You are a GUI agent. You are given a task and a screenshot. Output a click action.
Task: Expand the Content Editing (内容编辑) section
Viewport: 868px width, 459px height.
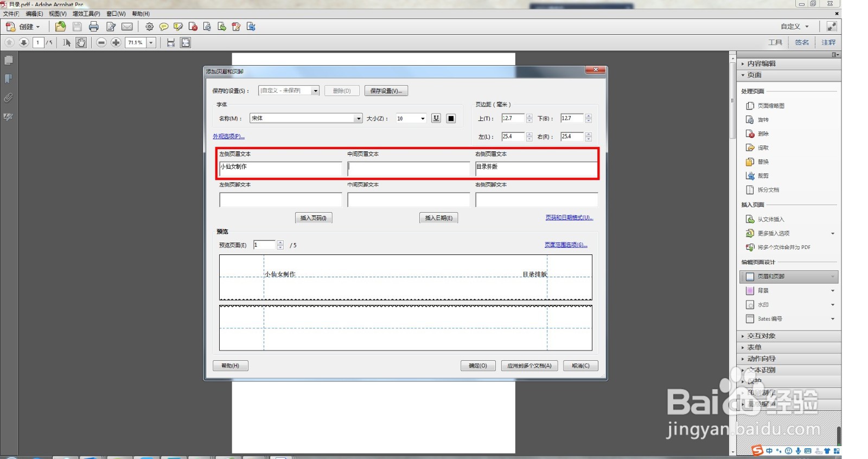tap(788, 63)
